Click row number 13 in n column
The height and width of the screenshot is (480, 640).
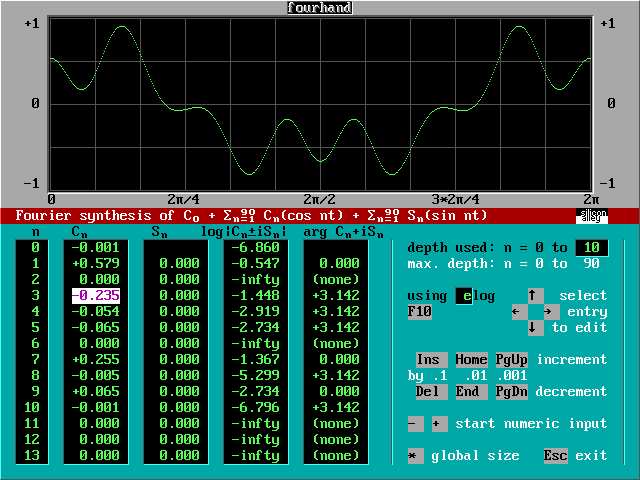tap(32, 456)
